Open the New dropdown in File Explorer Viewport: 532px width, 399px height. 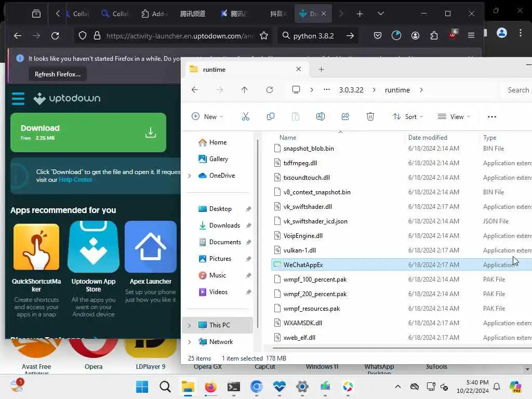point(207,117)
